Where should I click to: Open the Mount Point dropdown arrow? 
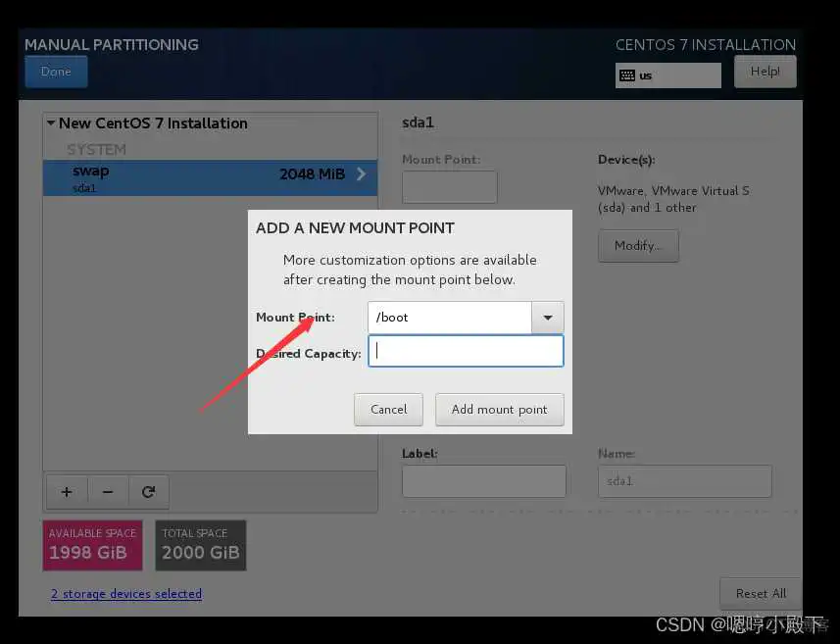(547, 318)
